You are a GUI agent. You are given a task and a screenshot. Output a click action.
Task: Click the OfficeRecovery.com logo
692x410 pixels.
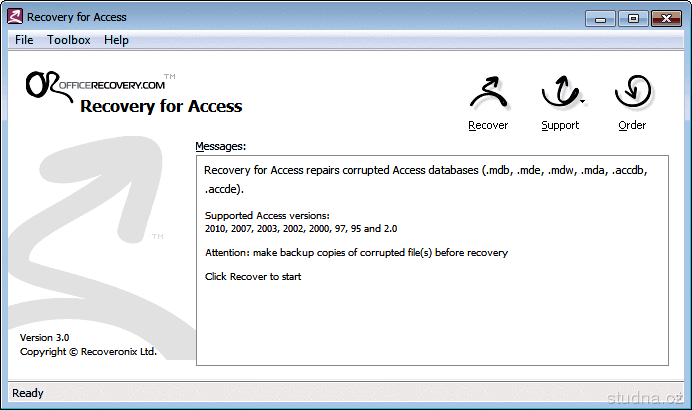click(95, 85)
